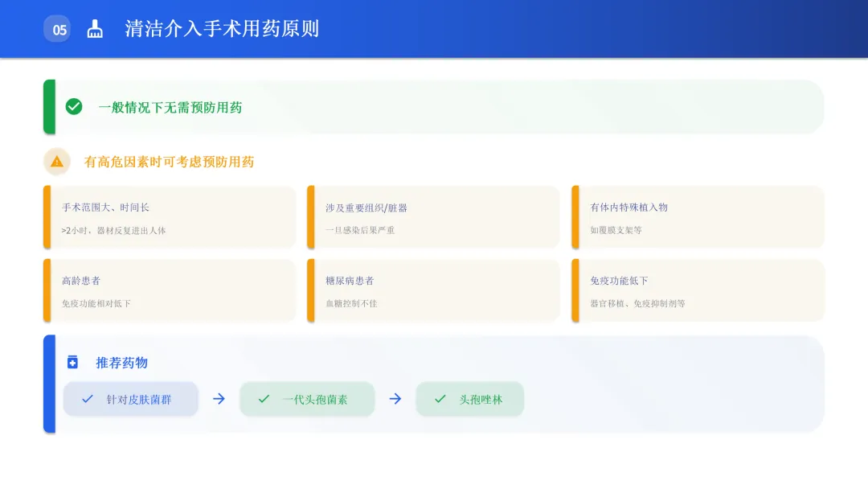Click the 一般情况下无需预防用药 heading
Viewport: 868px width, 489px height.
click(x=170, y=108)
